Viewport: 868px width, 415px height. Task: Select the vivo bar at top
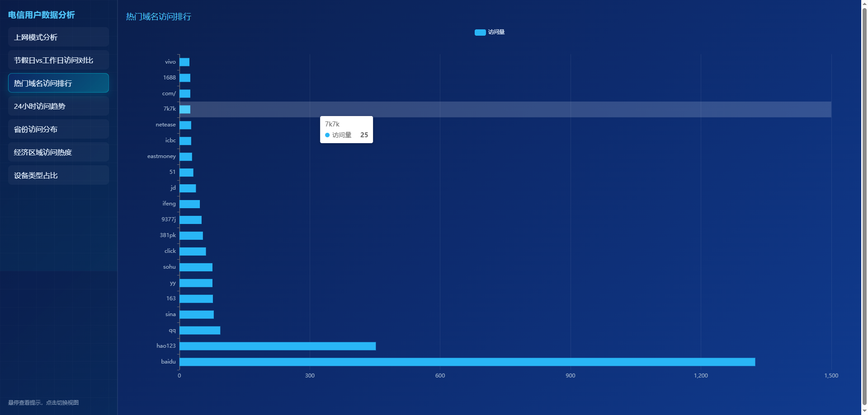pyautogui.click(x=184, y=62)
